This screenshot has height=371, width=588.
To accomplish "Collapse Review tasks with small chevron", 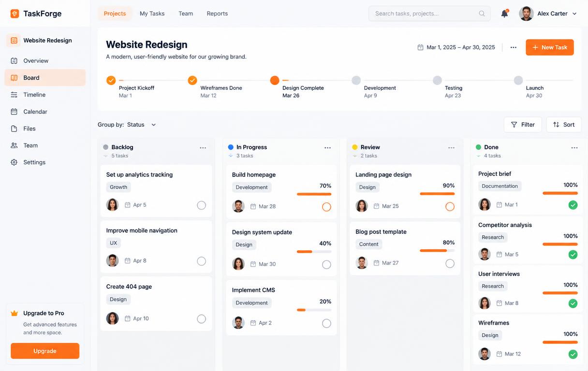I will (355, 156).
